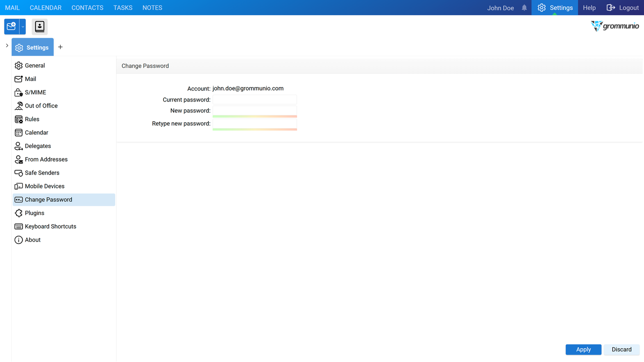Open the TASKS section

tap(123, 8)
